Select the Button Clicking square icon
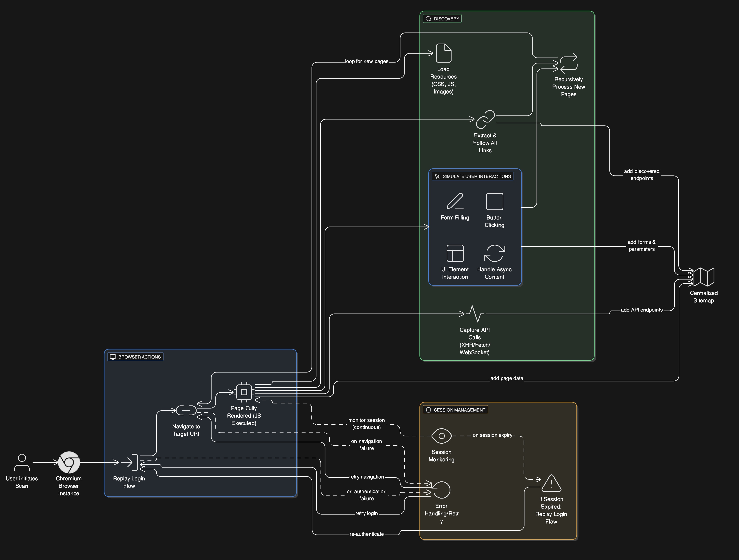Viewport: 739px width, 560px height. pyautogui.click(x=494, y=201)
